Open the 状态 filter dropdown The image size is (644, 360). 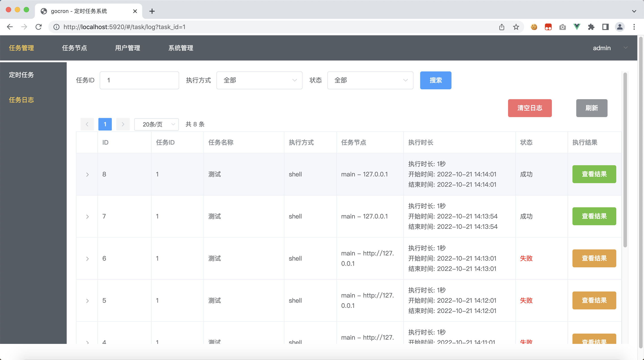[x=370, y=80]
